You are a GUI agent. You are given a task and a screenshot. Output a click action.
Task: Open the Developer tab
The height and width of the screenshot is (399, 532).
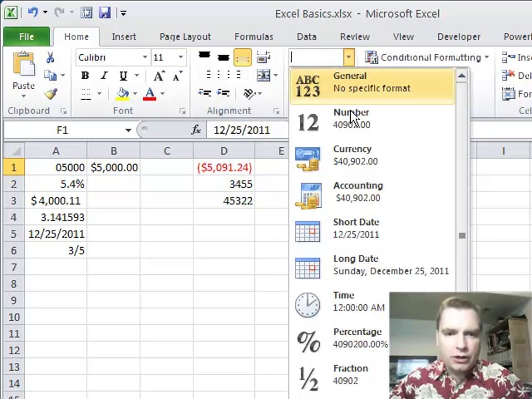[459, 37]
